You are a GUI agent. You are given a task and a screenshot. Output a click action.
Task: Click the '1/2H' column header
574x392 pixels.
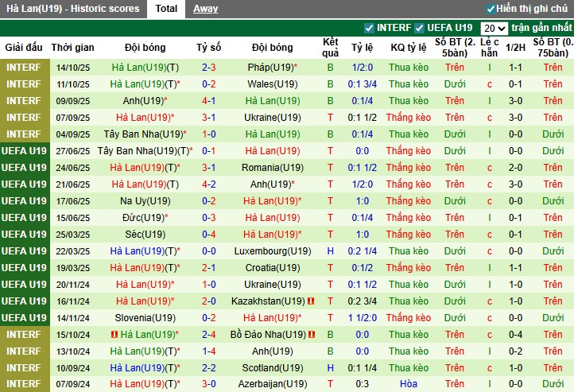tap(515, 48)
